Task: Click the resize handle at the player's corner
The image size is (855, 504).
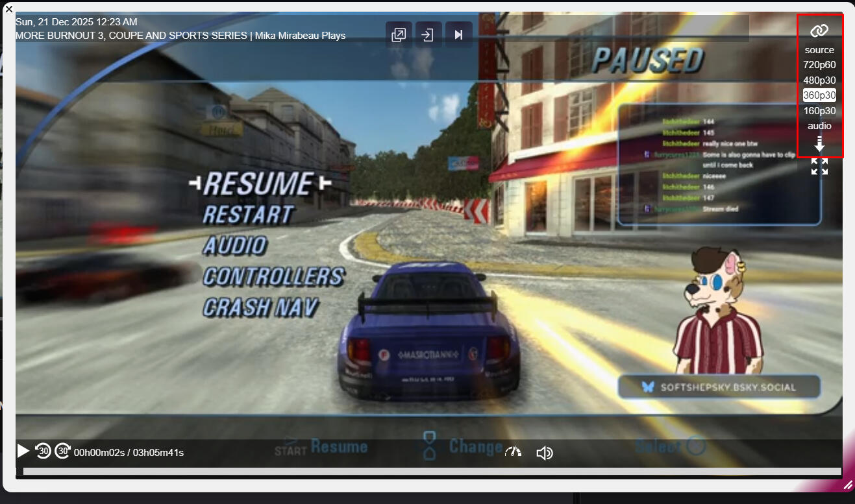Action: coord(847,485)
